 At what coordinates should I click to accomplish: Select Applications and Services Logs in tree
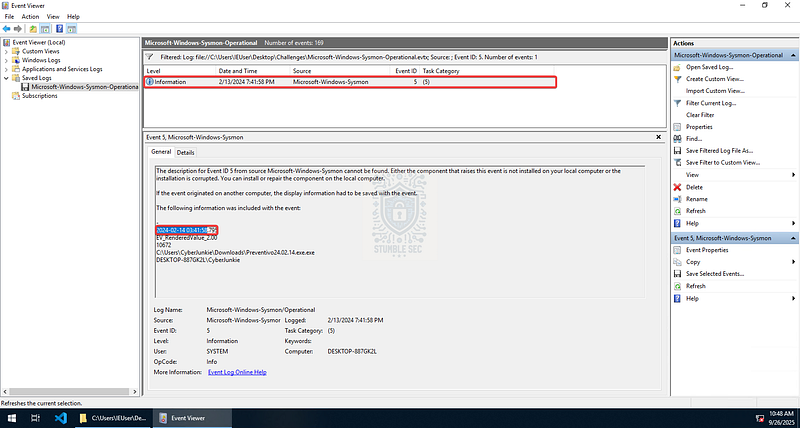tap(62, 69)
